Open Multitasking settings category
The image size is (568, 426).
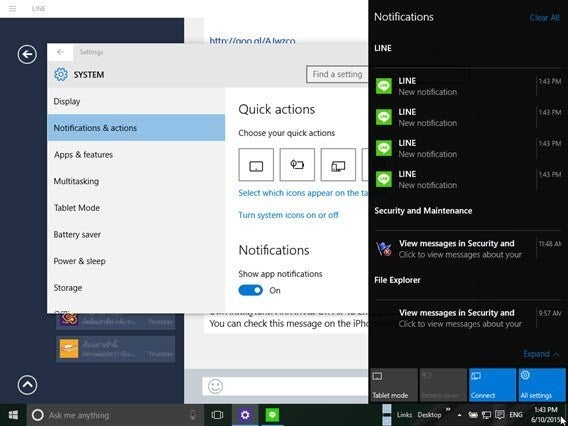(136, 181)
